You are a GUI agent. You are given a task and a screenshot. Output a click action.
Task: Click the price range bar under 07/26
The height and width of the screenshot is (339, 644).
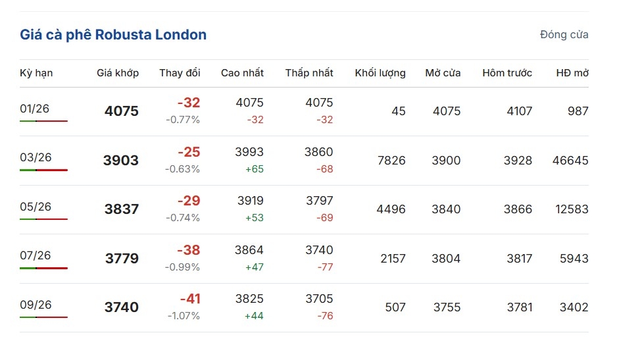43,268
